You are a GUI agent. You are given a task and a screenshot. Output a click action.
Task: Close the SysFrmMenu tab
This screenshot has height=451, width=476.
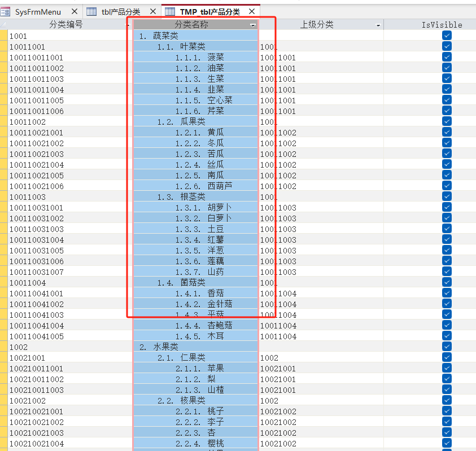[x=75, y=11]
